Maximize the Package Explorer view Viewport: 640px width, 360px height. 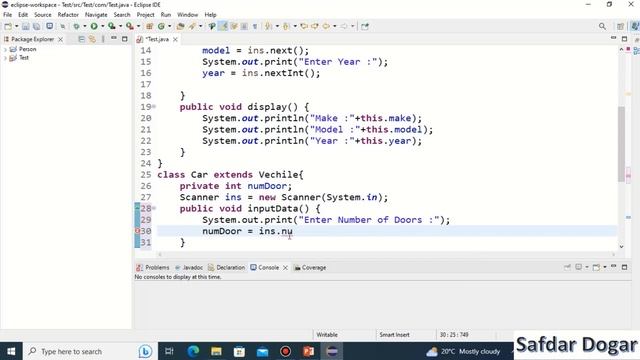coord(124,39)
